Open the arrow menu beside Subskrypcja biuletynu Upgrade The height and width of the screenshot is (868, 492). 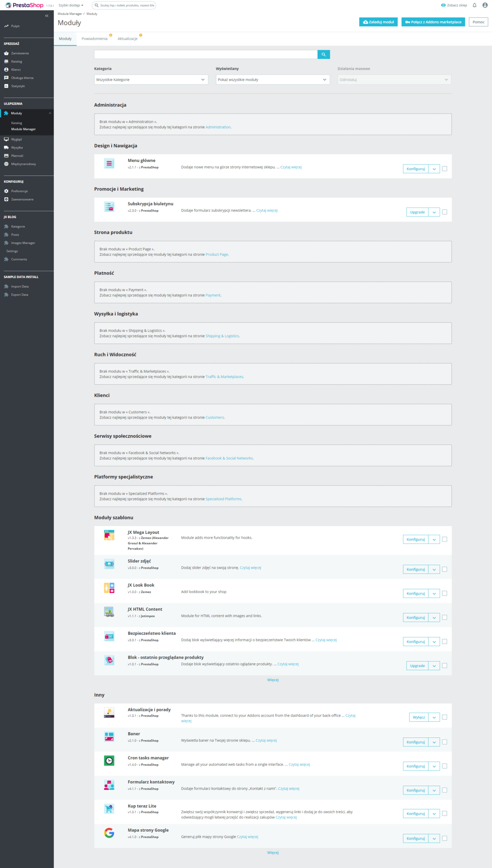point(434,212)
